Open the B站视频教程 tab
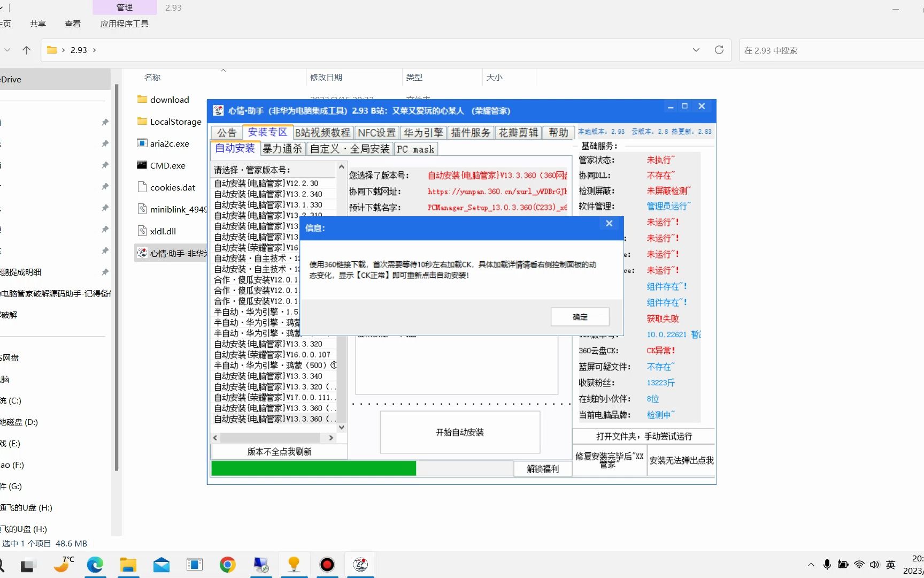The width and height of the screenshot is (924, 578). (323, 133)
